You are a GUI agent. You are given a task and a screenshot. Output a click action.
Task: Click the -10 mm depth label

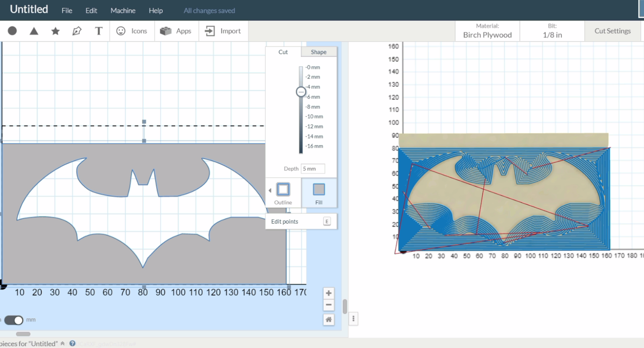(x=314, y=116)
